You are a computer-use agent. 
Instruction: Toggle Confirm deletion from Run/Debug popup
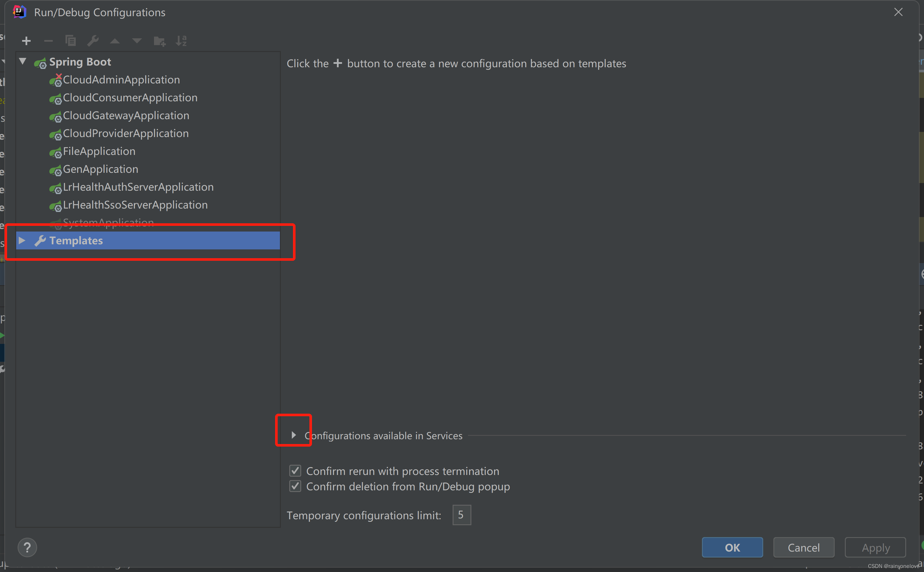tap(295, 486)
